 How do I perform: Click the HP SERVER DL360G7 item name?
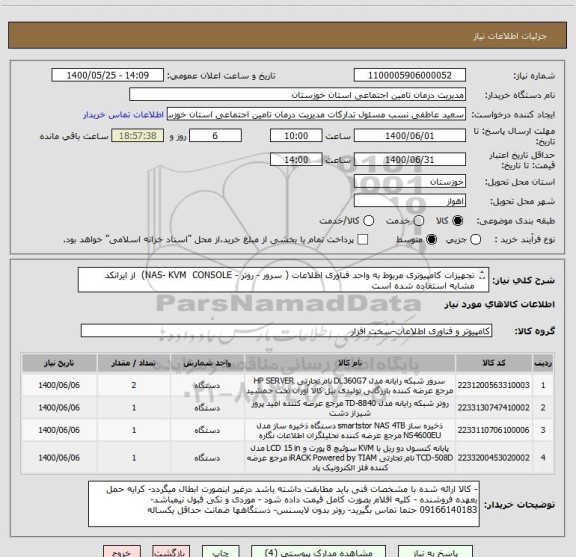350,385
